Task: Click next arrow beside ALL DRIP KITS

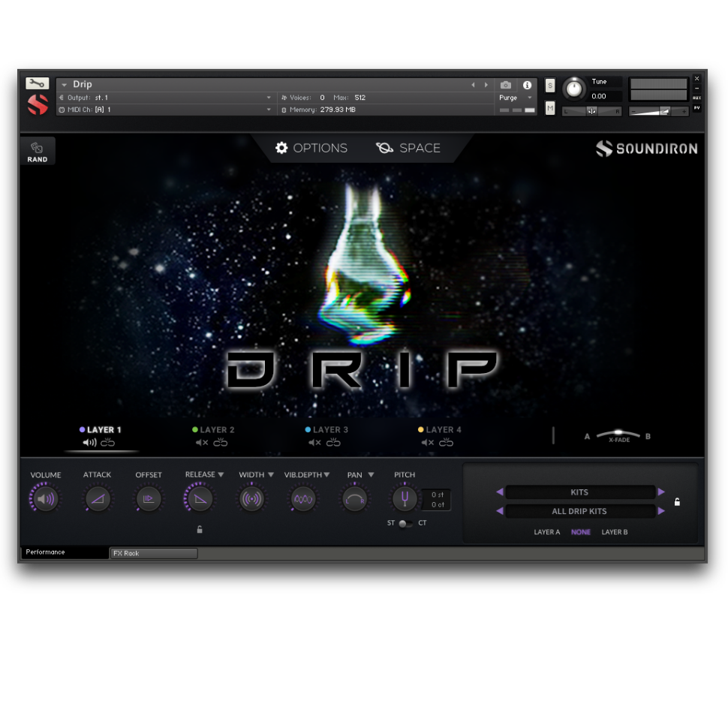Action: point(661,511)
